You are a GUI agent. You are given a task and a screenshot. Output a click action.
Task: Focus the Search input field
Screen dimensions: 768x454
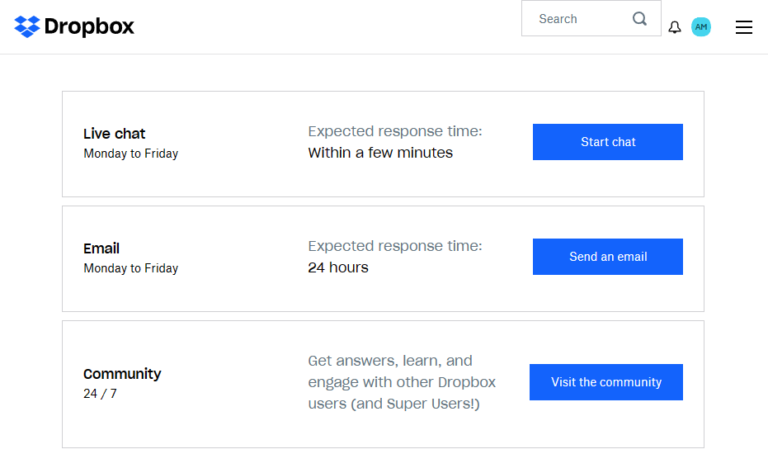pyautogui.click(x=575, y=19)
